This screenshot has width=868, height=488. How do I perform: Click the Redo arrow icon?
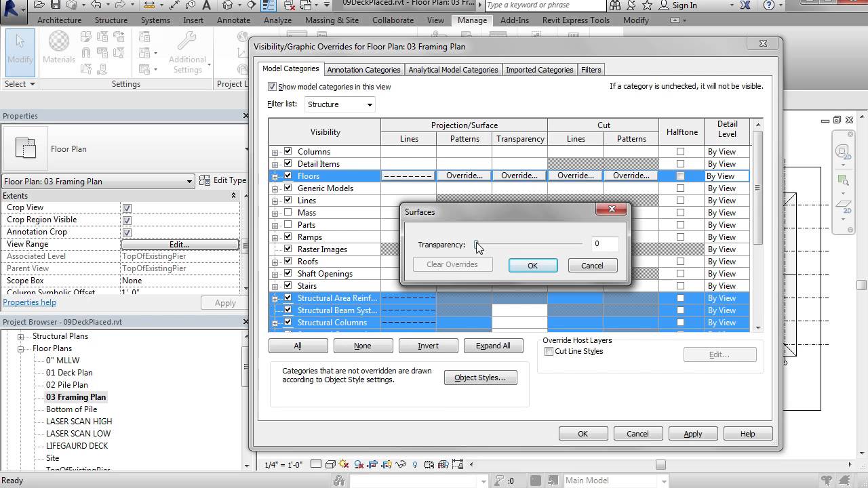click(x=121, y=5)
